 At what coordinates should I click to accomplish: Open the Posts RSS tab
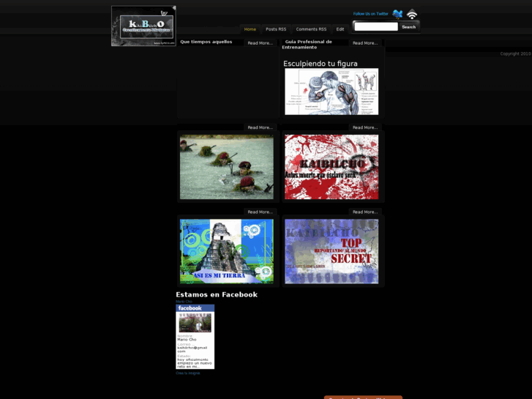276,29
